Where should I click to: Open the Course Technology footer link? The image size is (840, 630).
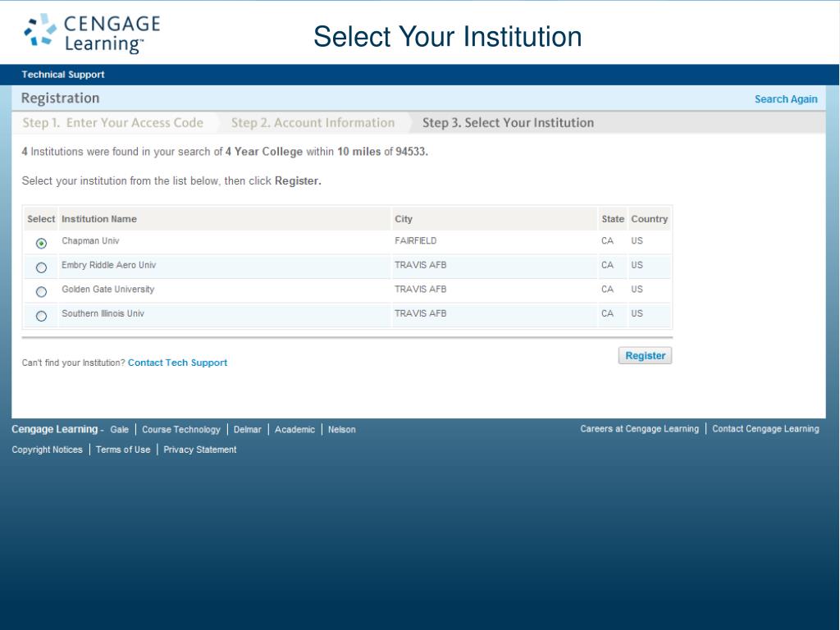pos(181,430)
